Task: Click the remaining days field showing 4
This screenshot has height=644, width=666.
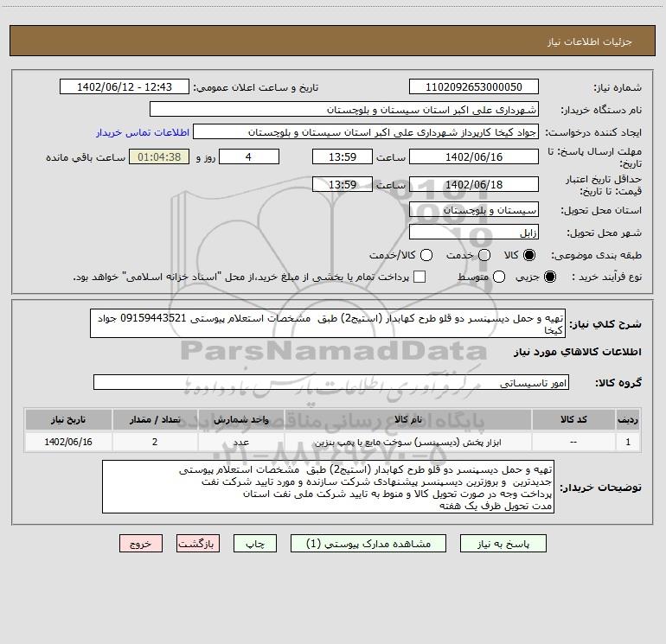Action: [x=249, y=156]
